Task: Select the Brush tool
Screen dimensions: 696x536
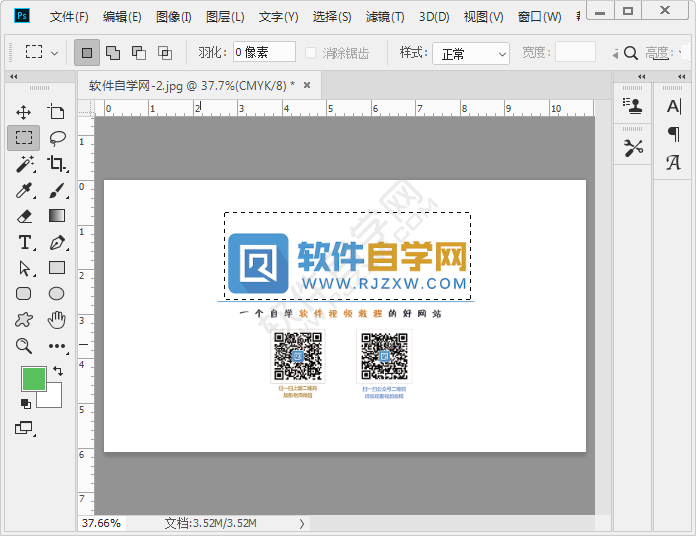Action: coord(57,190)
